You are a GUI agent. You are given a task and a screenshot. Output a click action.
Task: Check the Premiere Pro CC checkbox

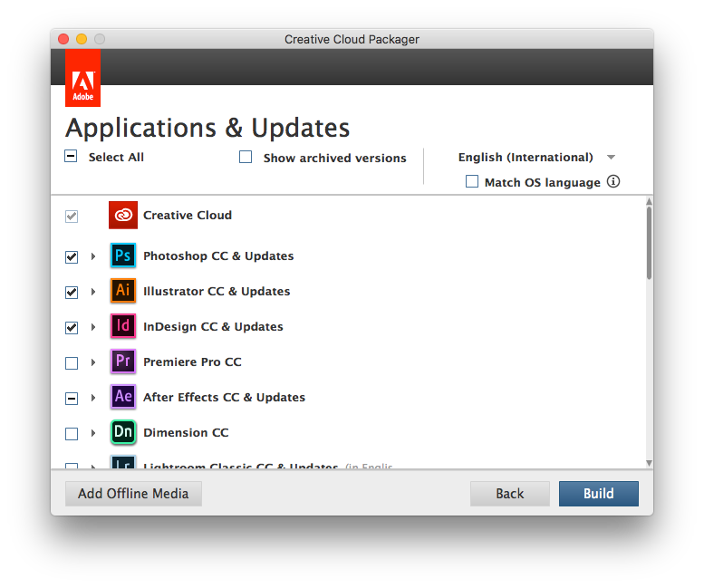click(72, 362)
